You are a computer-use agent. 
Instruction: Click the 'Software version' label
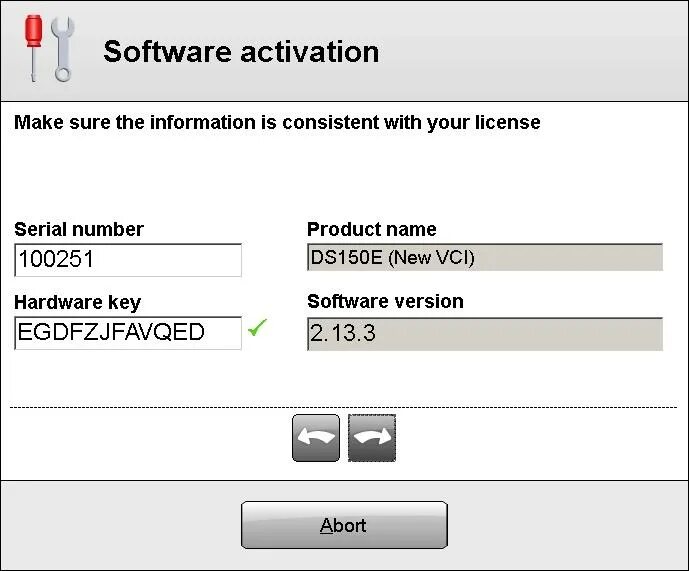coord(385,302)
